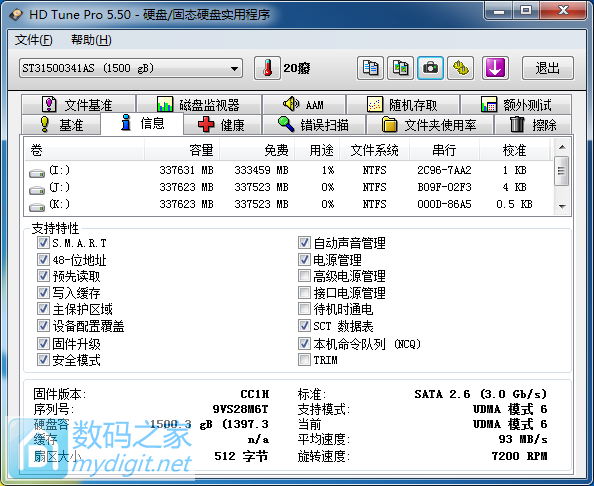
Task: Open the 磁盘监视器 tab
Action: coord(199,105)
